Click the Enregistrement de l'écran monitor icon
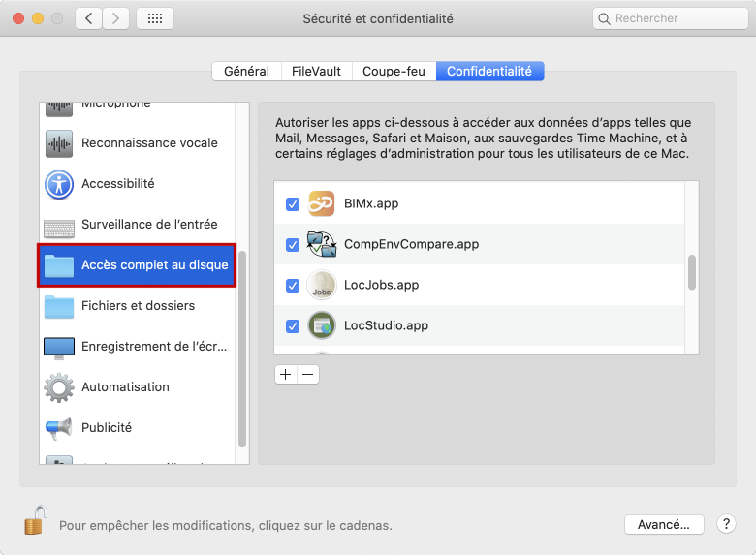 coord(59,349)
